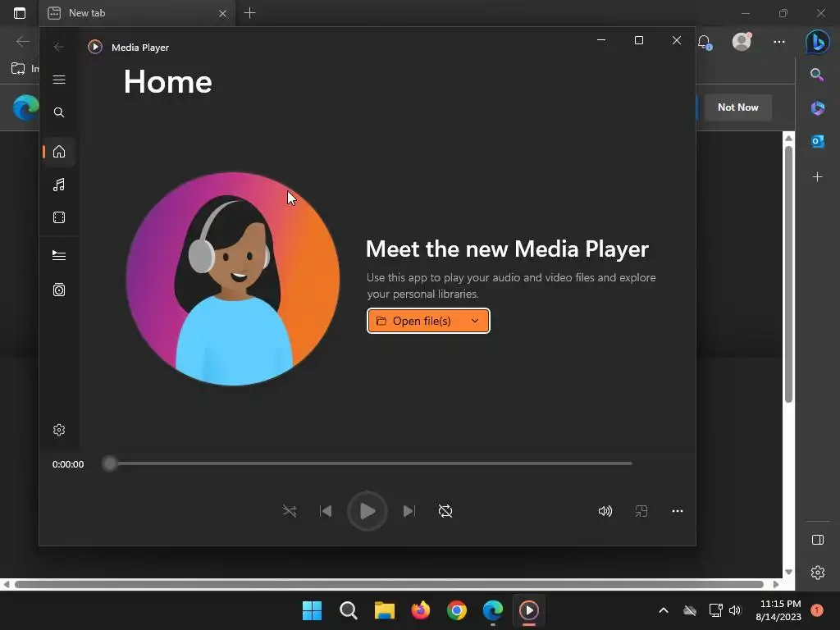Open a new tab in Edge

pos(249,13)
